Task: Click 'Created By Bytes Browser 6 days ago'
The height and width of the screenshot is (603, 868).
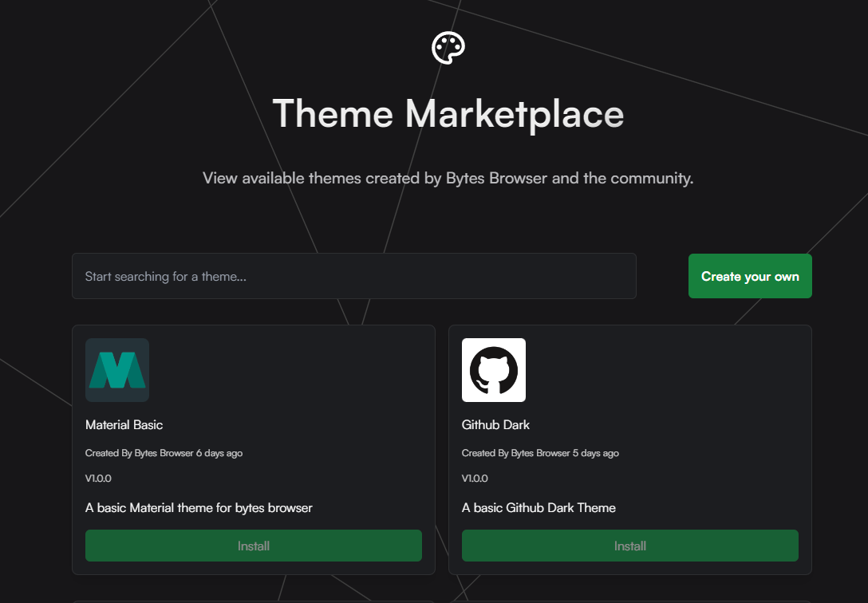Action: (164, 453)
